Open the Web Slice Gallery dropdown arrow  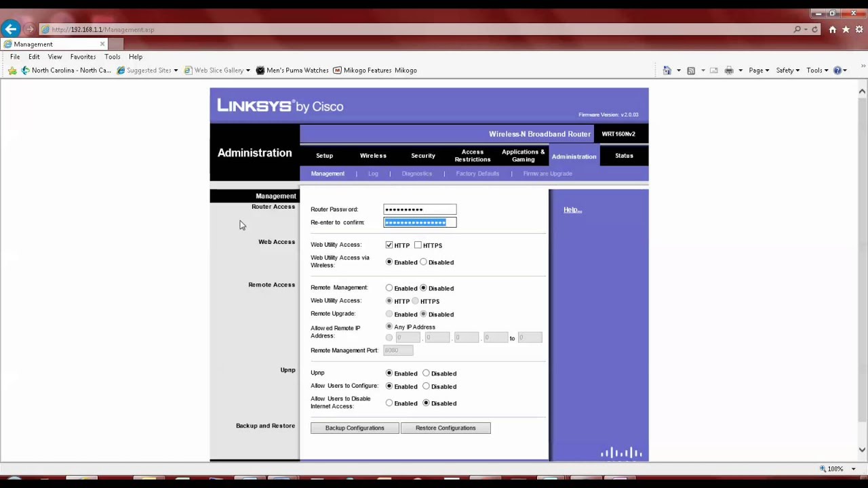[248, 70]
